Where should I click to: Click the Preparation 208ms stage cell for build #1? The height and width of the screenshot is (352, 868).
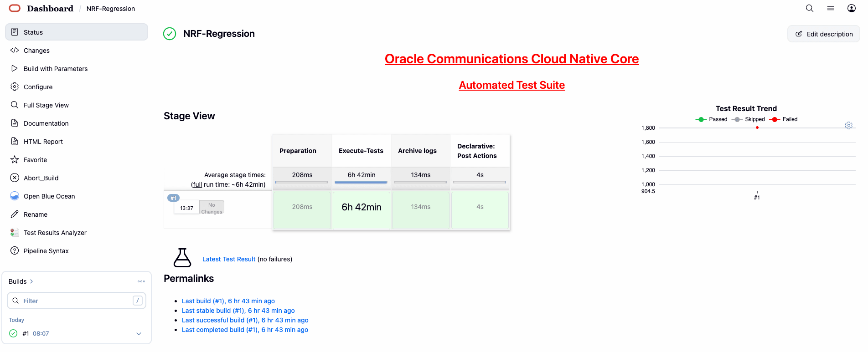coord(302,210)
